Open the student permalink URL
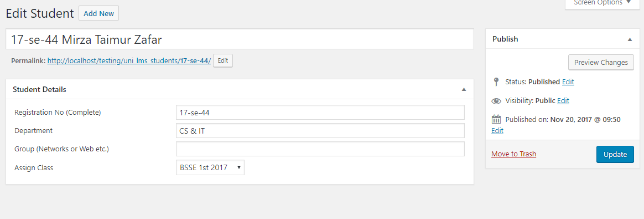This screenshot has width=644, height=219. (x=129, y=61)
